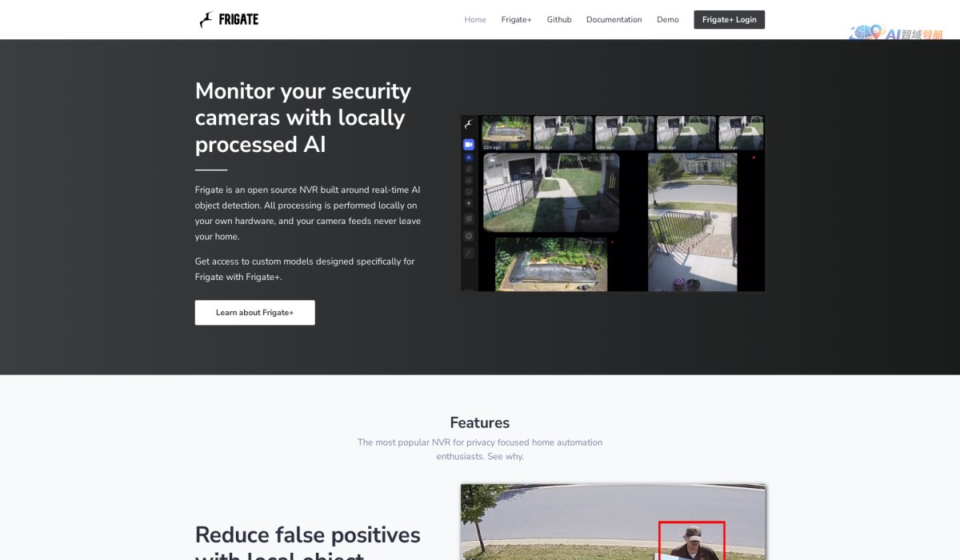Go to the Frigate+ menu item
960x560 pixels.
[x=516, y=20]
